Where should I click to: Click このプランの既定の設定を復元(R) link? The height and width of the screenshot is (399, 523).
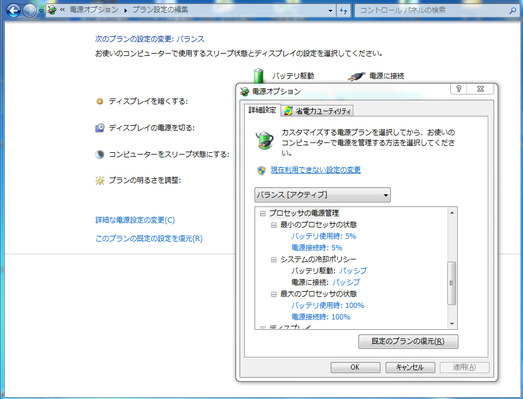click(149, 239)
